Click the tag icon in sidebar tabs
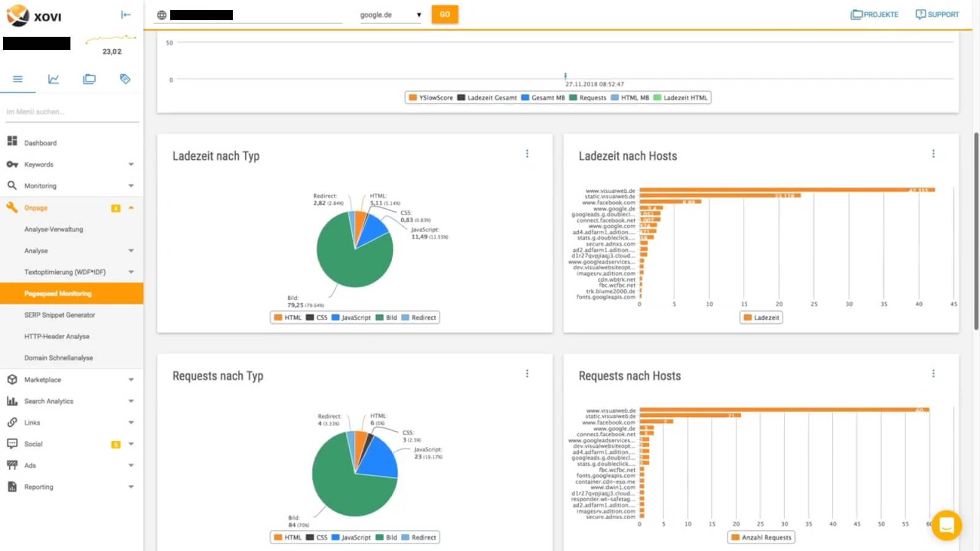980x551 pixels. [125, 79]
